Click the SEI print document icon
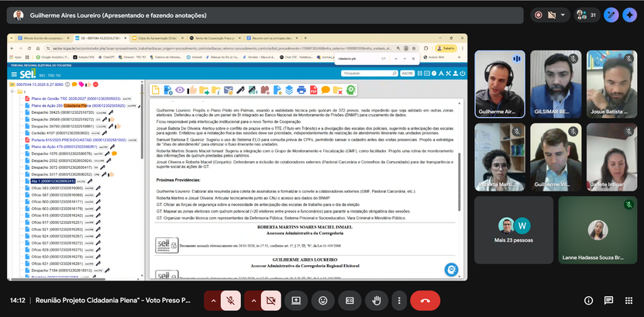The image size is (644, 317). (x=301, y=90)
